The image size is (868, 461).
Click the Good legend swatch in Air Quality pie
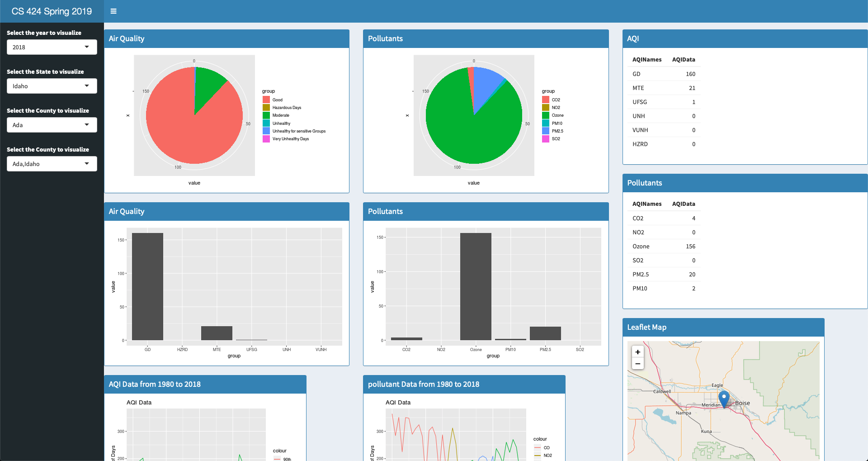[x=266, y=100]
